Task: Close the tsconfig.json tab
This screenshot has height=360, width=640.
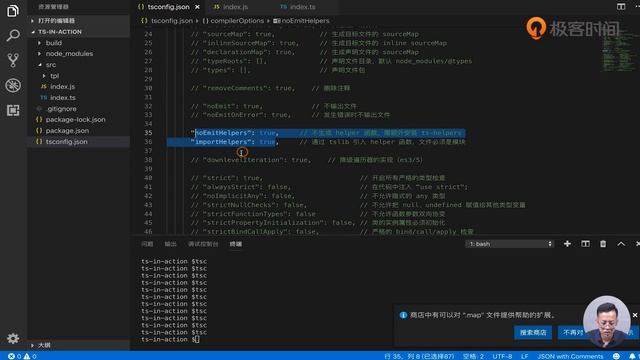Action: click(x=198, y=7)
